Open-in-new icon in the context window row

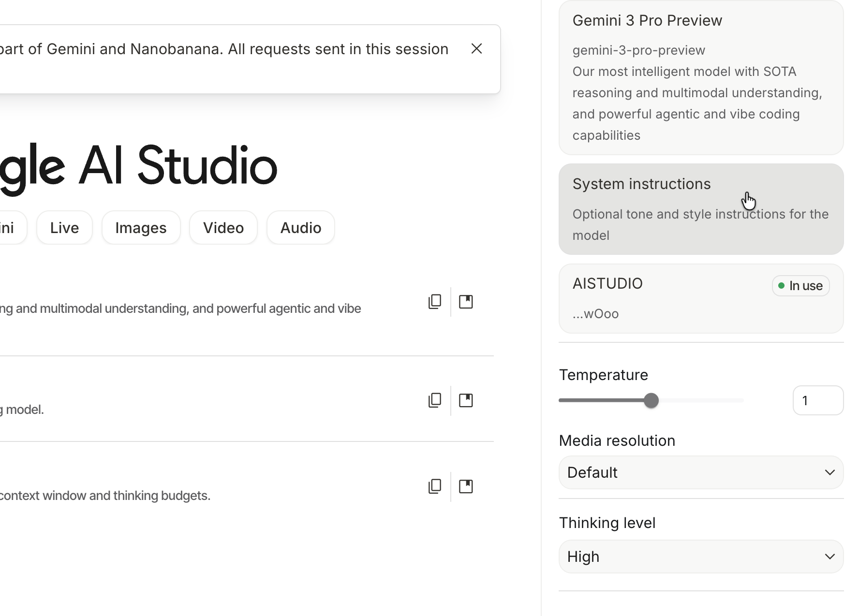466,486
